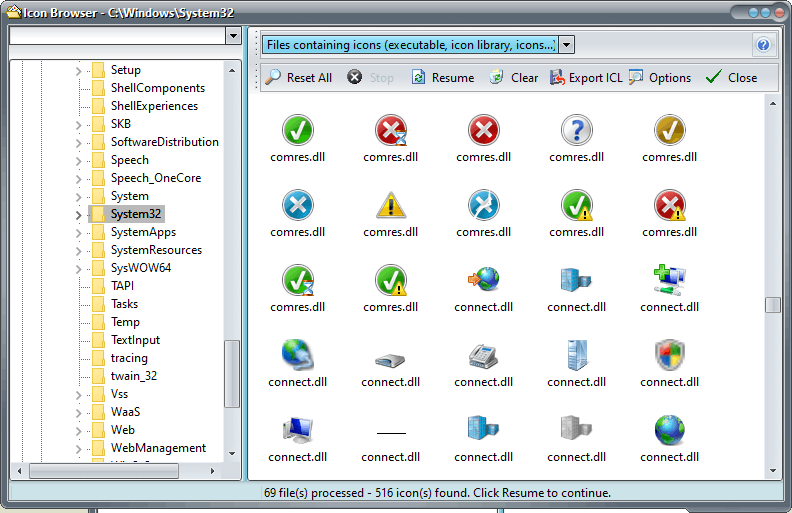Open the path dropdown above folder tree
This screenshot has width=792, height=513.
[x=233, y=36]
